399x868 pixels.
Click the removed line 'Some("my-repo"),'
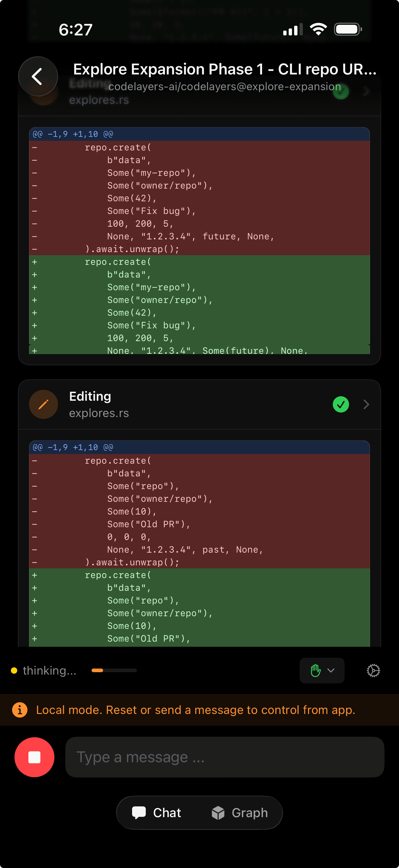tap(199, 173)
